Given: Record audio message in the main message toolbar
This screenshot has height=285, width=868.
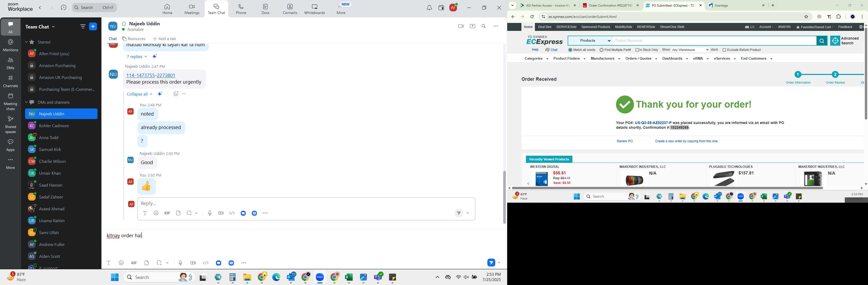Looking at the screenshot, I should click(180, 263).
